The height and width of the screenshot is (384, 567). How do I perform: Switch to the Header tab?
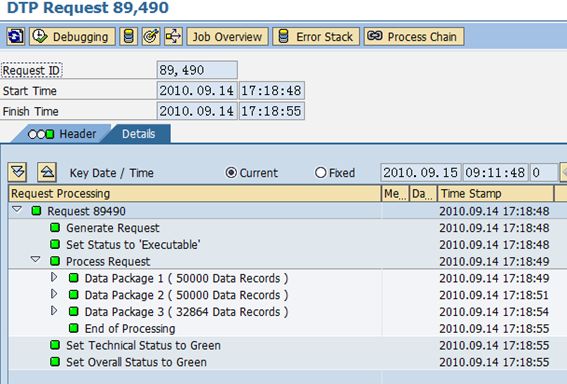coord(61,134)
